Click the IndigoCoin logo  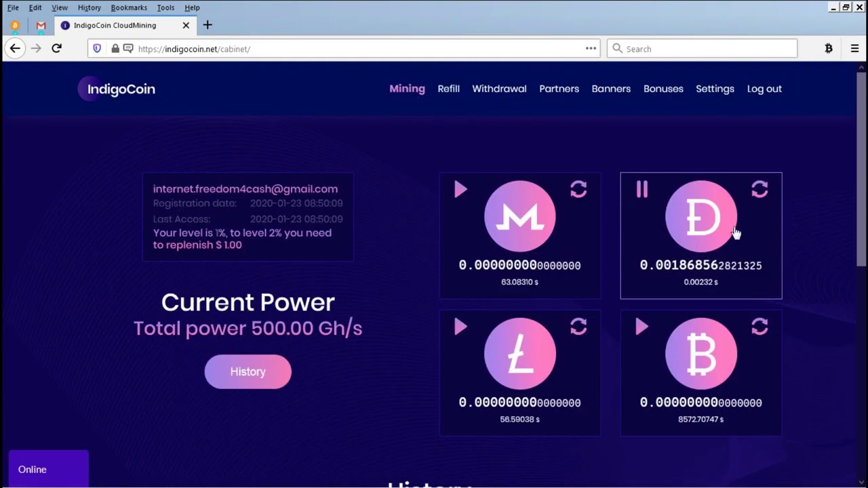(117, 89)
